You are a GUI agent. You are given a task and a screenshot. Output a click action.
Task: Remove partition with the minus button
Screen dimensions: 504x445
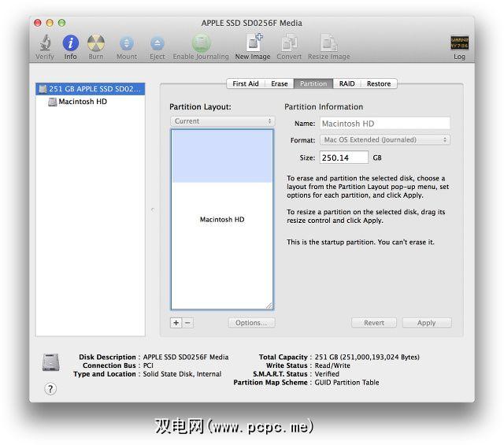click(x=188, y=322)
